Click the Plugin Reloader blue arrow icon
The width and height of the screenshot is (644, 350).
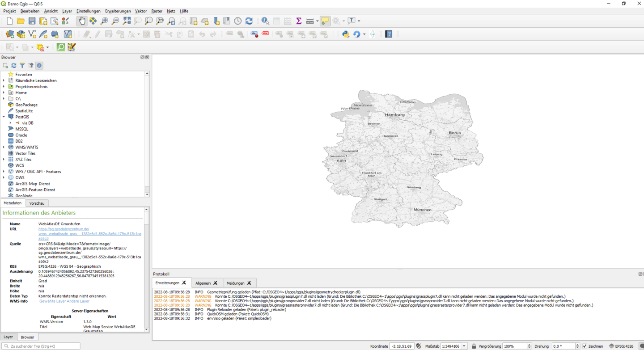356,34
